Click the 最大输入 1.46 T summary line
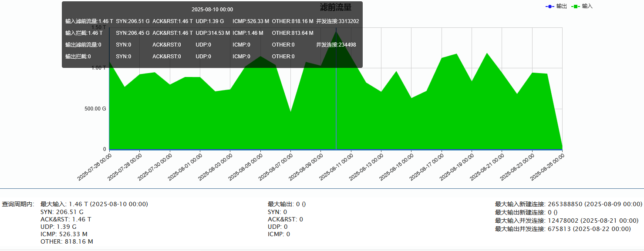 pyautogui.click(x=94, y=204)
